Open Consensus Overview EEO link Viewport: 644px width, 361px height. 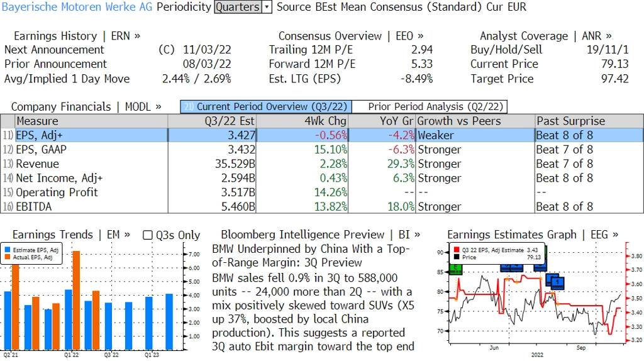tap(351, 36)
